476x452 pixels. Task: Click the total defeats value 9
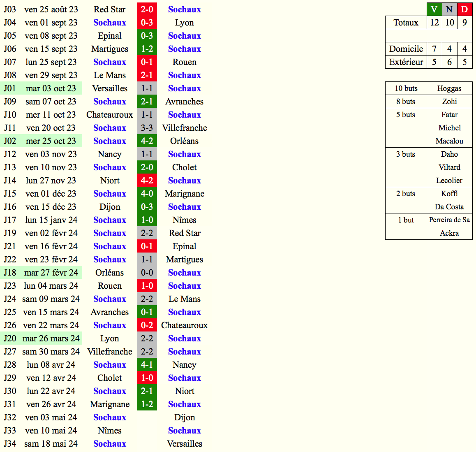tap(464, 23)
